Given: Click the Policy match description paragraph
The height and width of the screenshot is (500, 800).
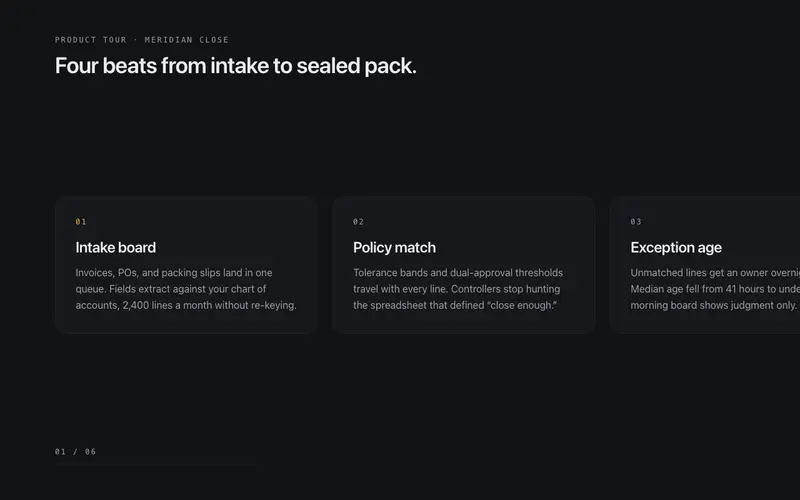Looking at the screenshot, I should tap(458, 289).
